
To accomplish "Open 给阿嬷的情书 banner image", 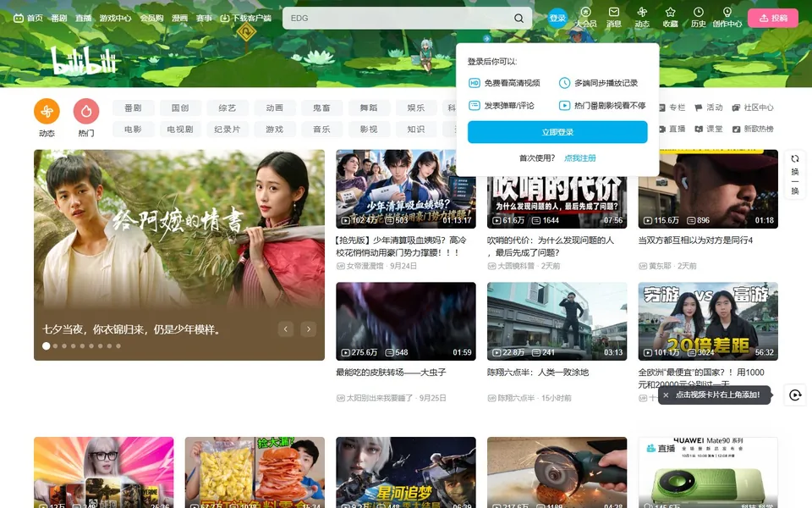I will (179, 255).
